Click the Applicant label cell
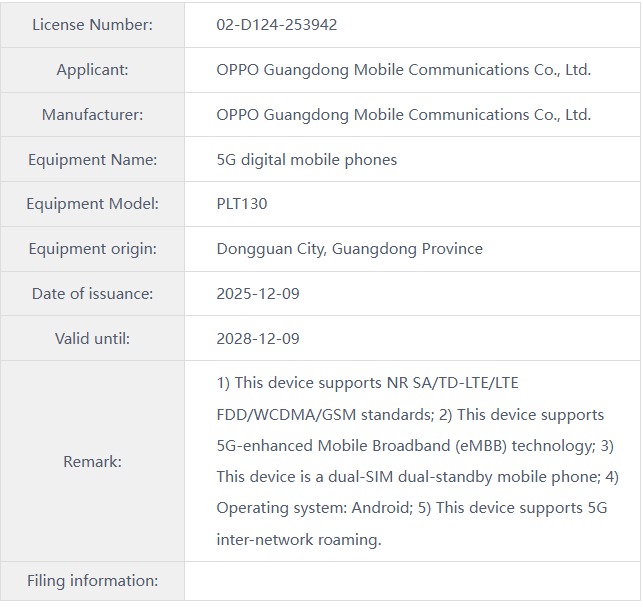The width and height of the screenshot is (643, 607). [x=92, y=70]
